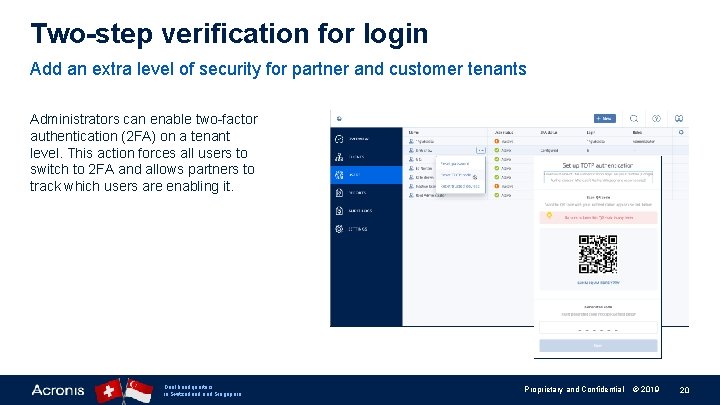Click the disabled Next button in TOTP dialog
The width and height of the screenshot is (720, 405).
(x=598, y=346)
